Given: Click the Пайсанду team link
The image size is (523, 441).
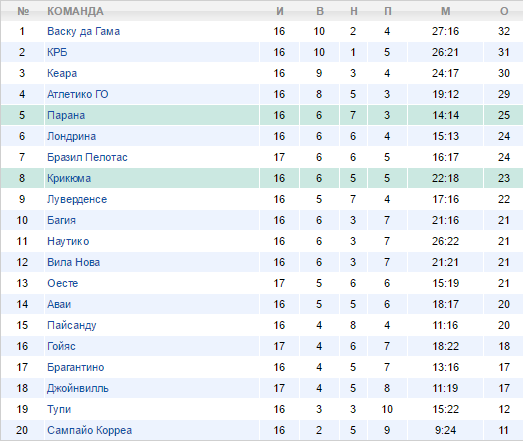Looking at the screenshot, I should pyautogui.click(x=71, y=326).
